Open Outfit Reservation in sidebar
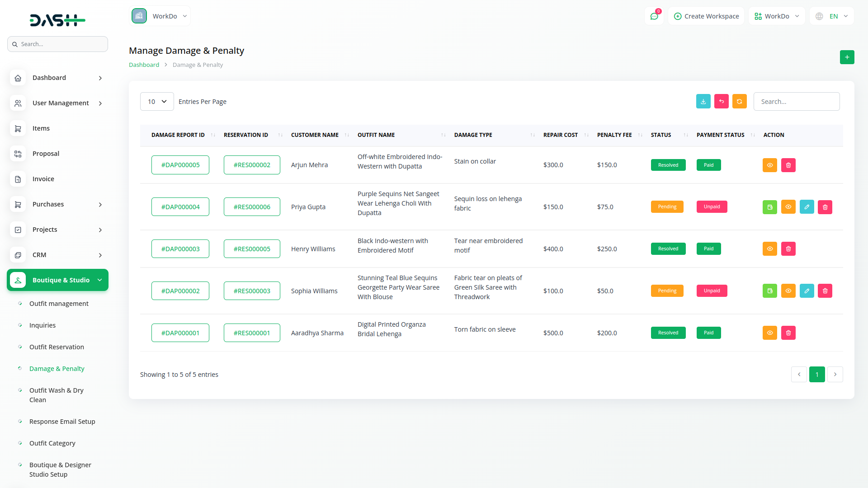Image resolution: width=868 pixels, height=488 pixels. pos(57,347)
